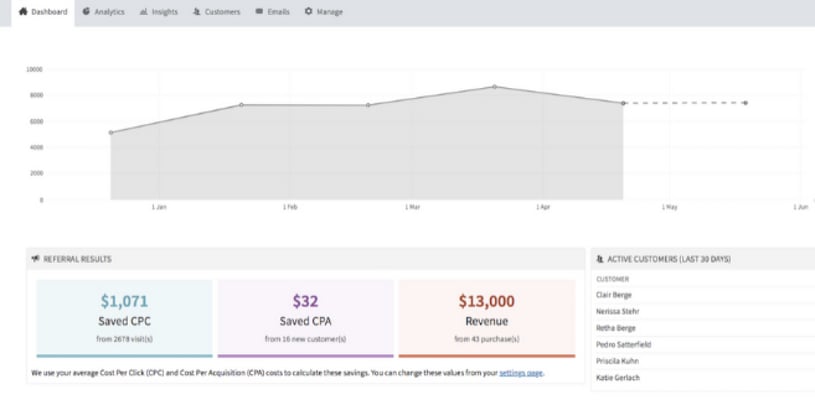The image size is (815, 410).
Task: Click the Emails envelope icon
Action: point(259,12)
